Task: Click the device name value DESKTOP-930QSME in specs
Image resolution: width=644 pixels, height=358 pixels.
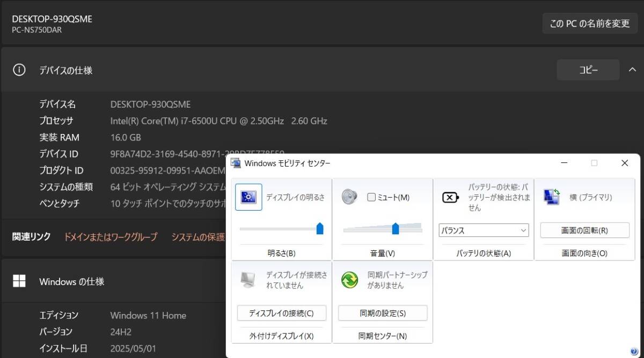Action: pos(150,104)
